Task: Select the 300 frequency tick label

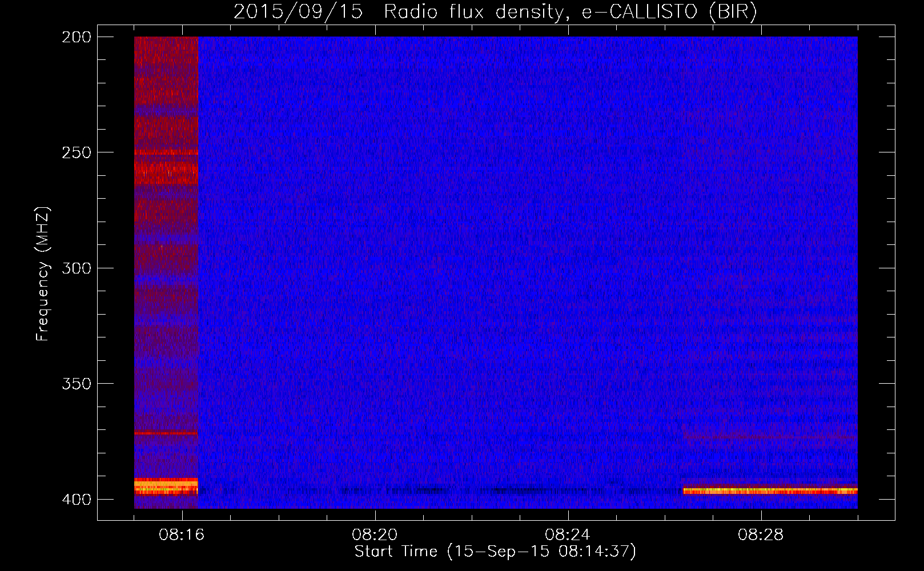Action: (x=76, y=268)
